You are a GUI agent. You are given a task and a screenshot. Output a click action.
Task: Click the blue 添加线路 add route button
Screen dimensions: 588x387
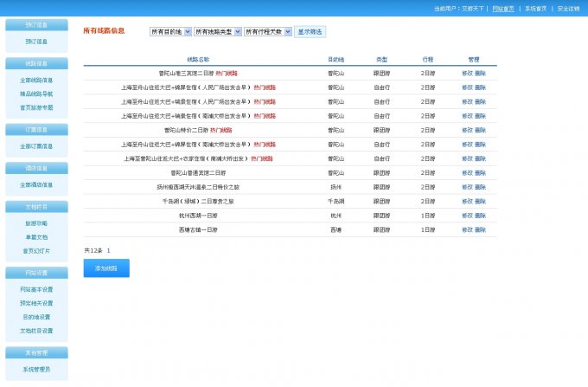[x=106, y=268]
